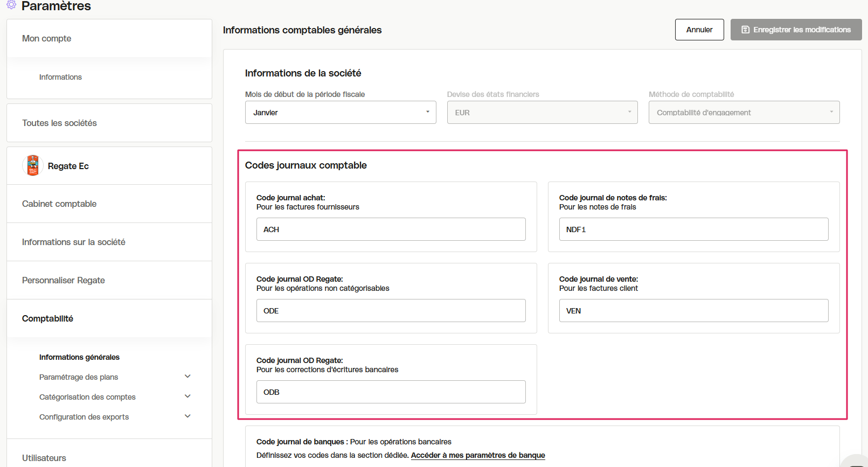Click the Regate Ec company logo
Screen dimensions: 868x467
click(x=33, y=165)
